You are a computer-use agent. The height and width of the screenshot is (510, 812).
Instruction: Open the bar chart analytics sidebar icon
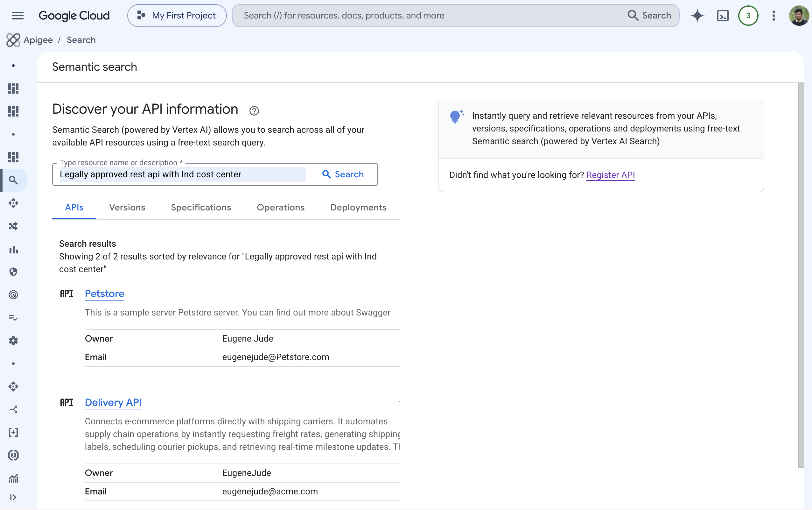point(13,249)
